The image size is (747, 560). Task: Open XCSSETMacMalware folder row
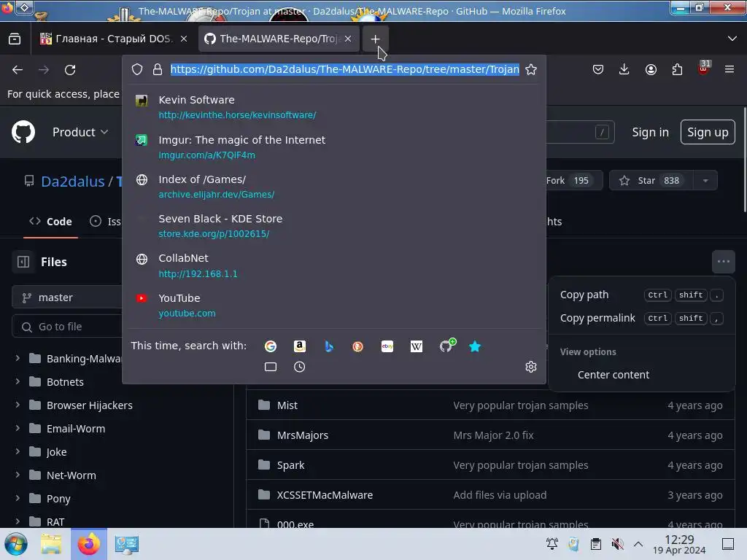click(x=491, y=495)
